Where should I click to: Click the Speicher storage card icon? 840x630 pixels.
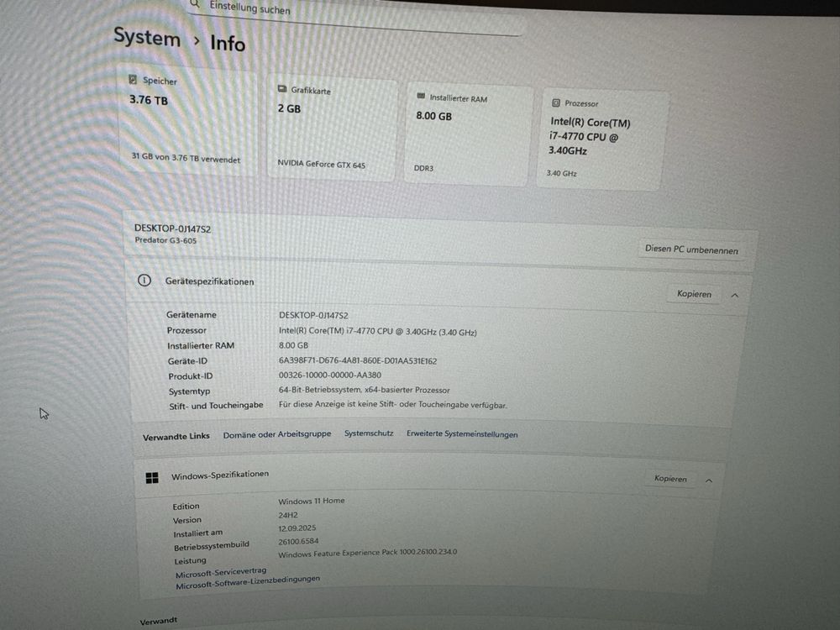click(132, 80)
